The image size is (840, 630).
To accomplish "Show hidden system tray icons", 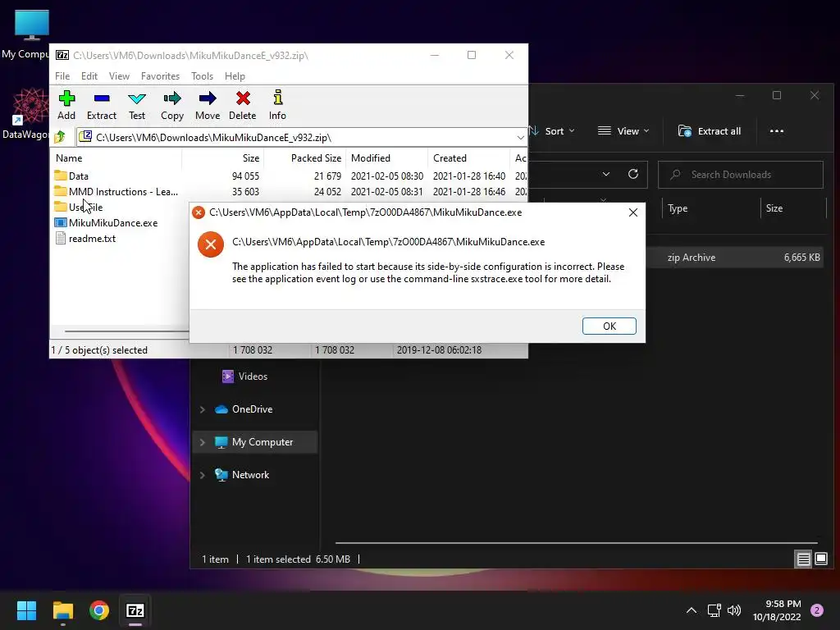I will tap(692, 610).
